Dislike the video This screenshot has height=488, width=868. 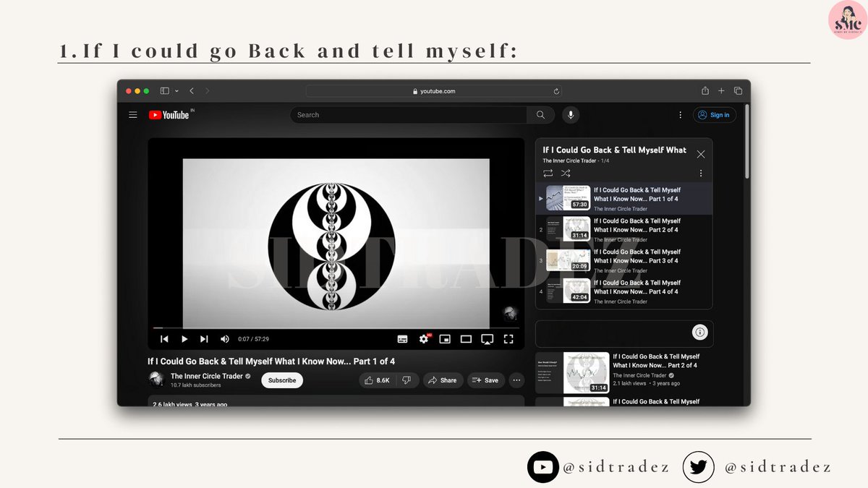coord(407,380)
